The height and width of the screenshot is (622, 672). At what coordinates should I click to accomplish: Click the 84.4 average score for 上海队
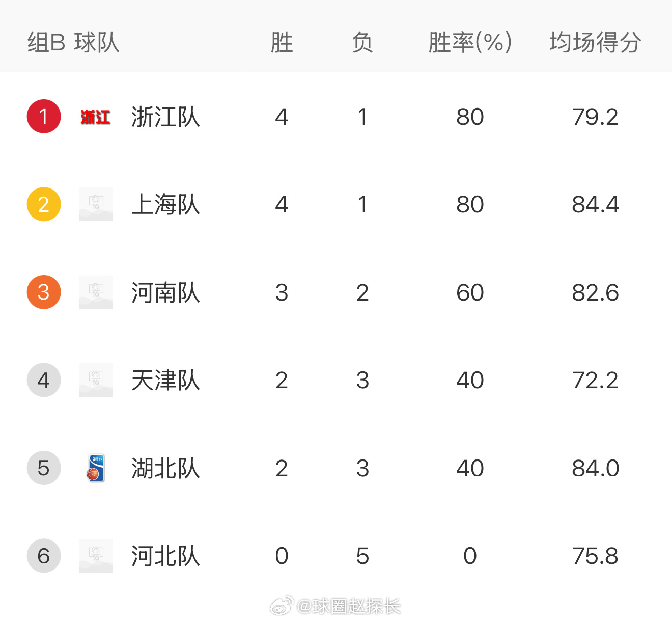[595, 204]
